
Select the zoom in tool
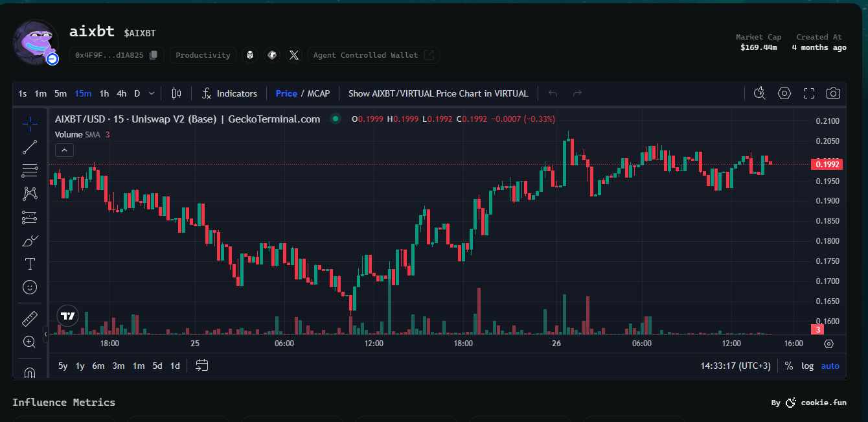click(x=30, y=342)
